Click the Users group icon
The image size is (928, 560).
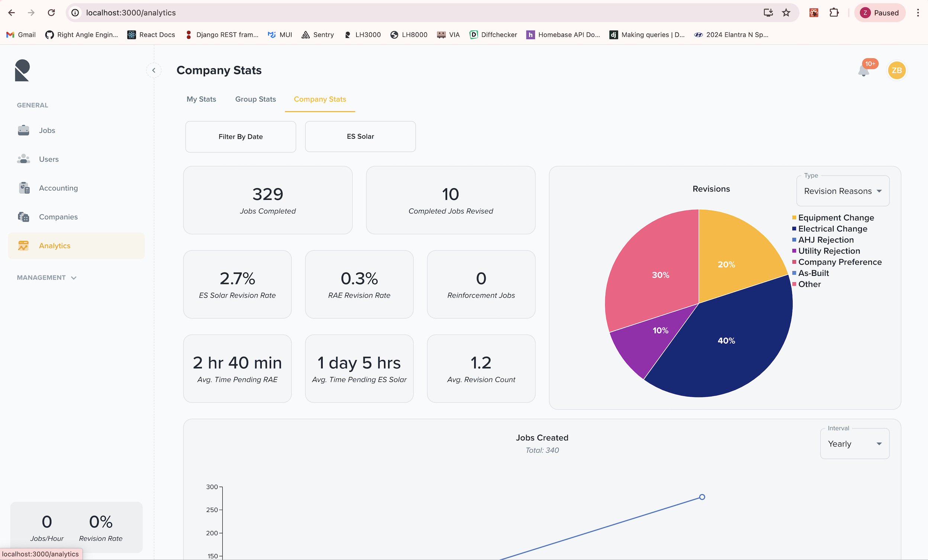[23, 159]
